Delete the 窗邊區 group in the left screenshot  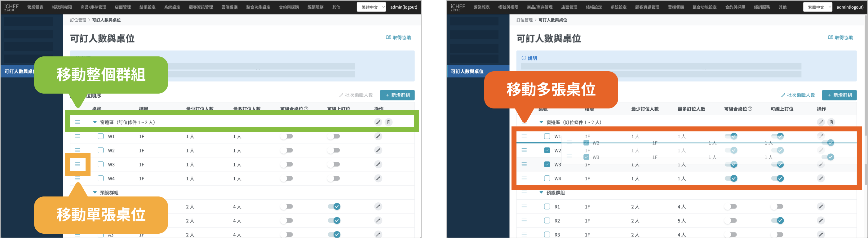(x=388, y=122)
